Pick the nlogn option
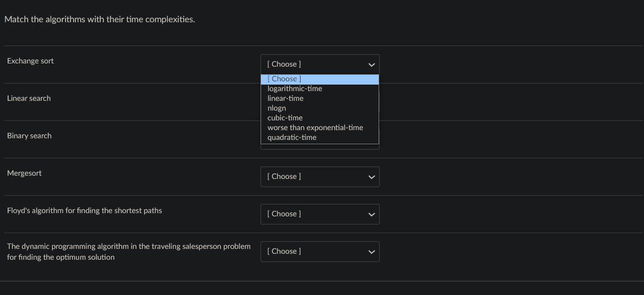Screen dimensions: 644x295 (x=277, y=108)
